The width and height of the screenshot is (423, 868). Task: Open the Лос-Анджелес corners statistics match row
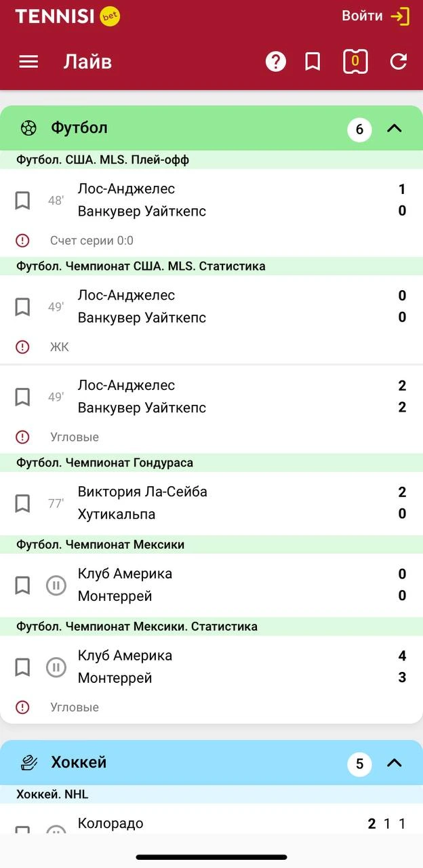pyautogui.click(x=203, y=396)
